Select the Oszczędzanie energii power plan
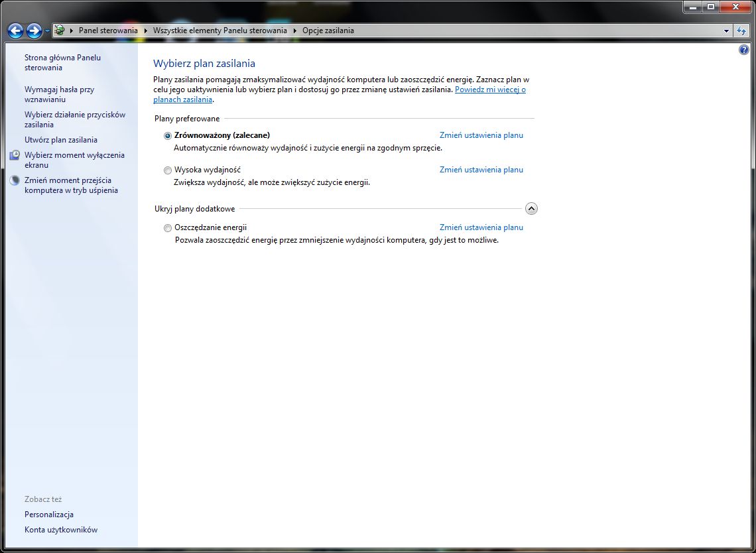 168,228
